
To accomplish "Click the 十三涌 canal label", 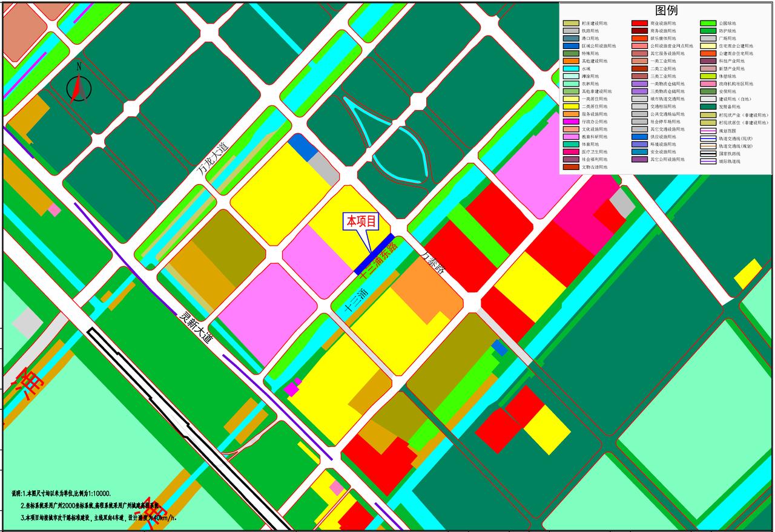I will point(356,300).
